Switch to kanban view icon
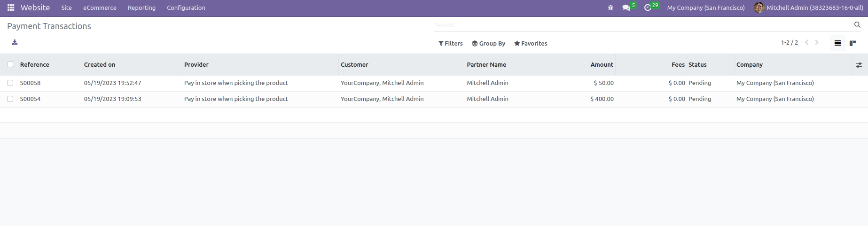868x226 pixels. coord(852,43)
